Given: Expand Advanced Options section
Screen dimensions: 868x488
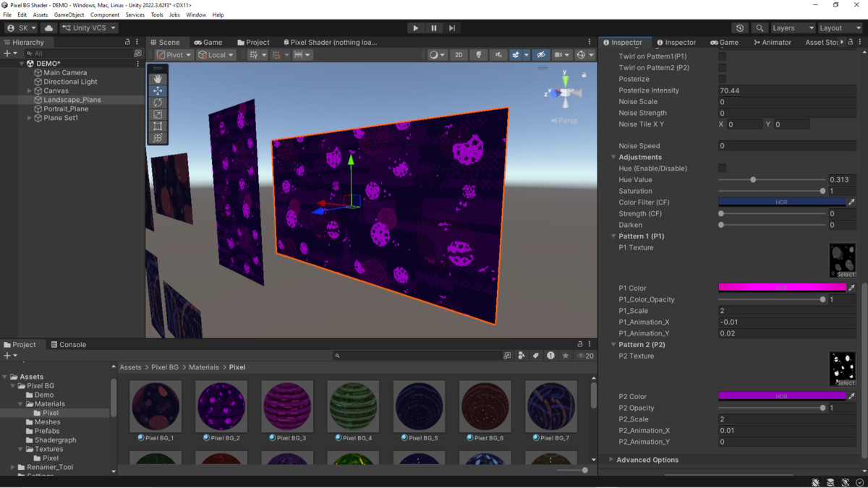Looking at the screenshot, I should click(x=611, y=460).
